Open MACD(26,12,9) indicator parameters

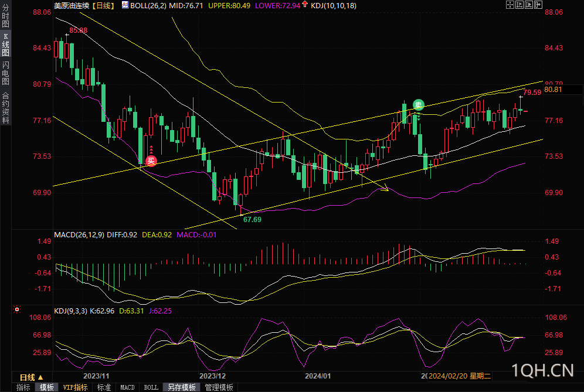coord(79,235)
